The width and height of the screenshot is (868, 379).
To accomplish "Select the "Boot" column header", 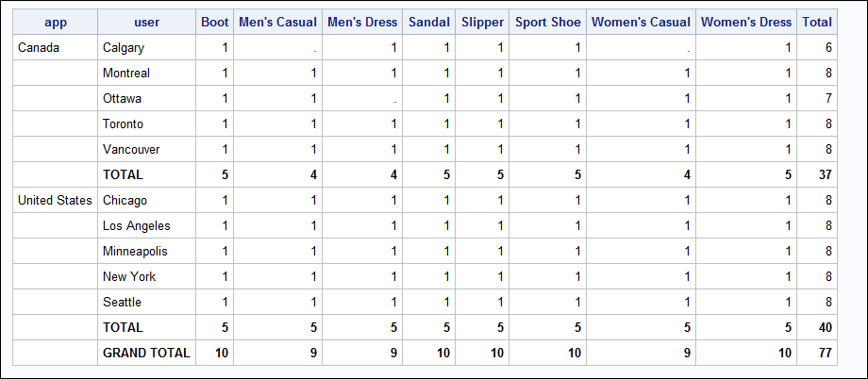I will [214, 23].
